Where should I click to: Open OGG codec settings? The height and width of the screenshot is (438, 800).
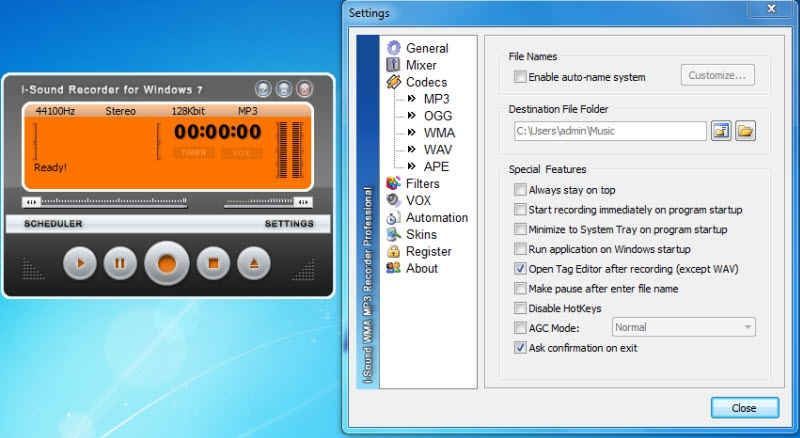pyautogui.click(x=438, y=115)
